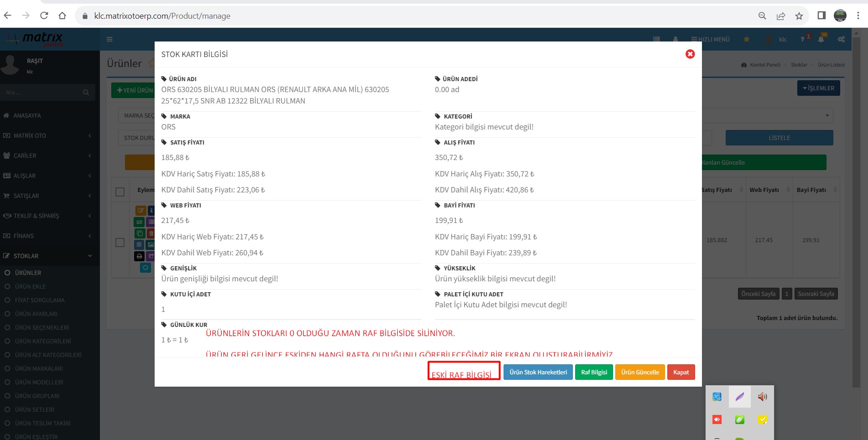This screenshot has width=868, height=440.
Task: Click the print icon in the product row
Action: pyautogui.click(x=140, y=256)
